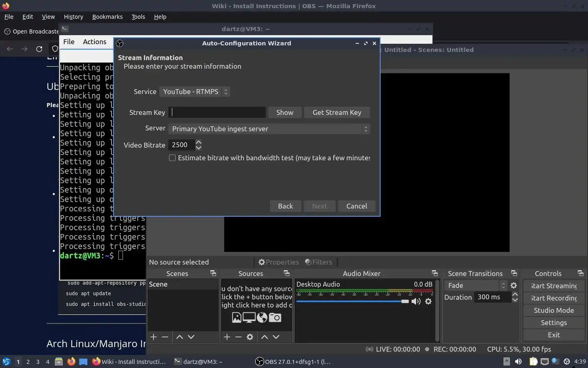Add a new scene with plus icon

tap(154, 337)
